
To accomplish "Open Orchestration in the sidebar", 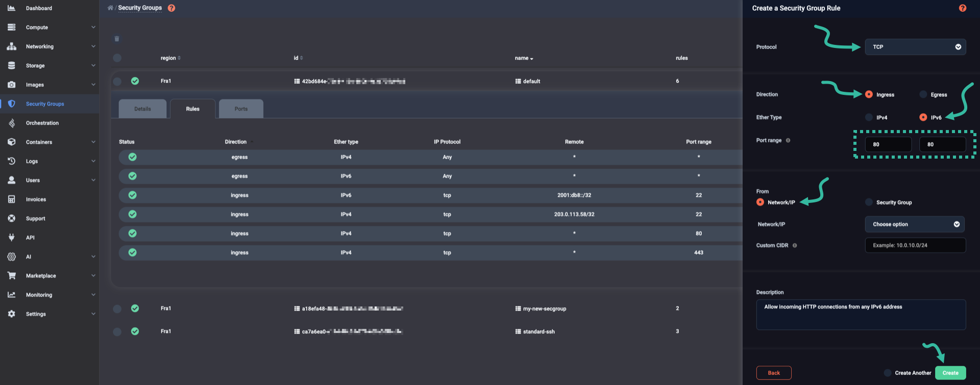I will 50,123.
